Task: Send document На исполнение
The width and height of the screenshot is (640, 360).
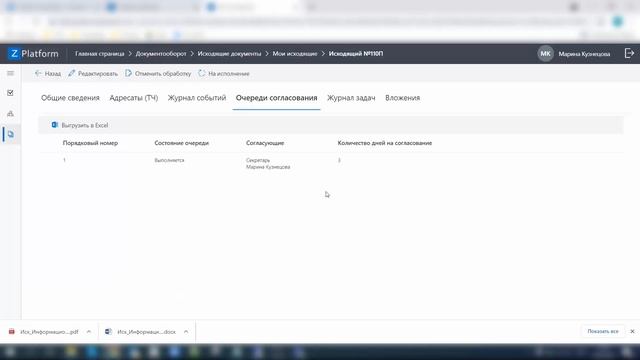Action: [224, 73]
